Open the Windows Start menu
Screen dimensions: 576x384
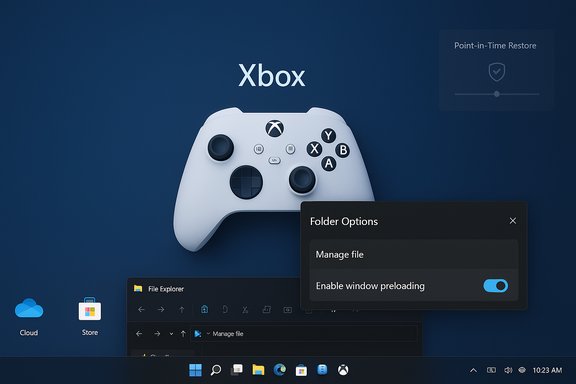[195, 370]
